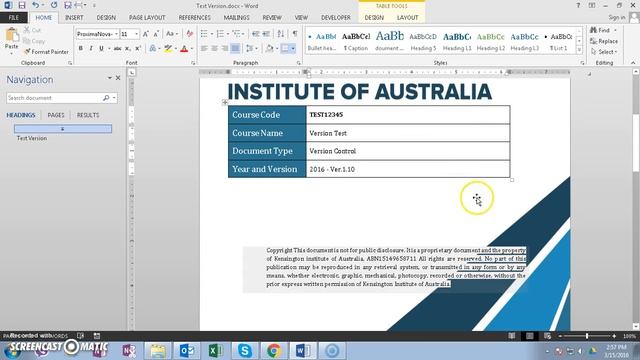Image resolution: width=640 pixels, height=360 pixels.
Task: Switch Navigation pane to RESULTS
Action: pos(88,115)
